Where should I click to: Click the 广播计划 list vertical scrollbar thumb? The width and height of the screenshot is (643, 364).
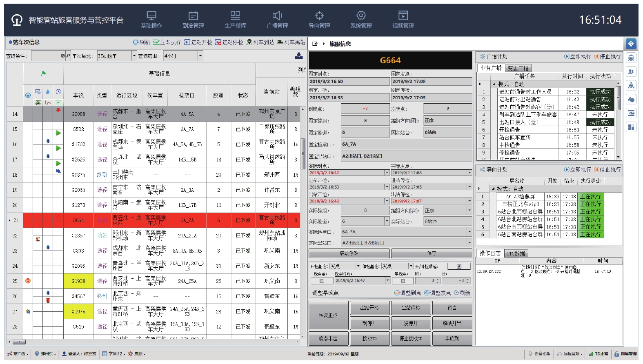tap(619, 98)
